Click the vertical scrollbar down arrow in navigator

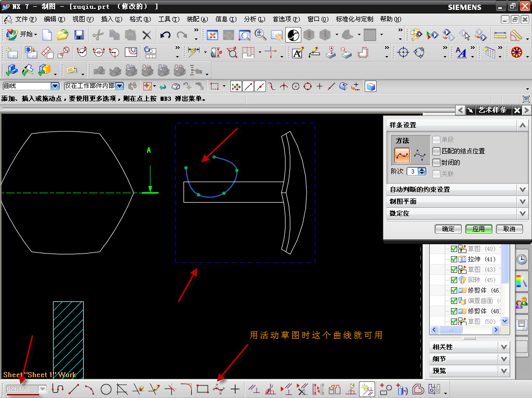[505, 321]
